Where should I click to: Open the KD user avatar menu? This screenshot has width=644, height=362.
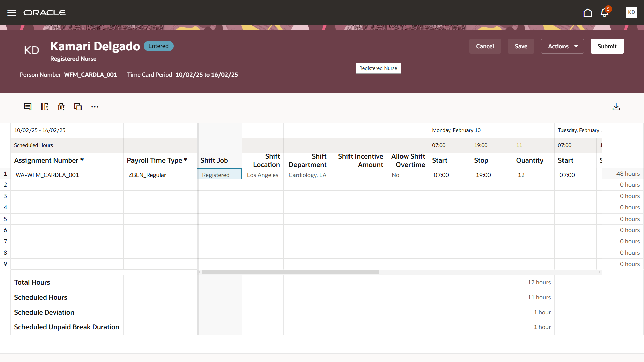(x=631, y=12)
